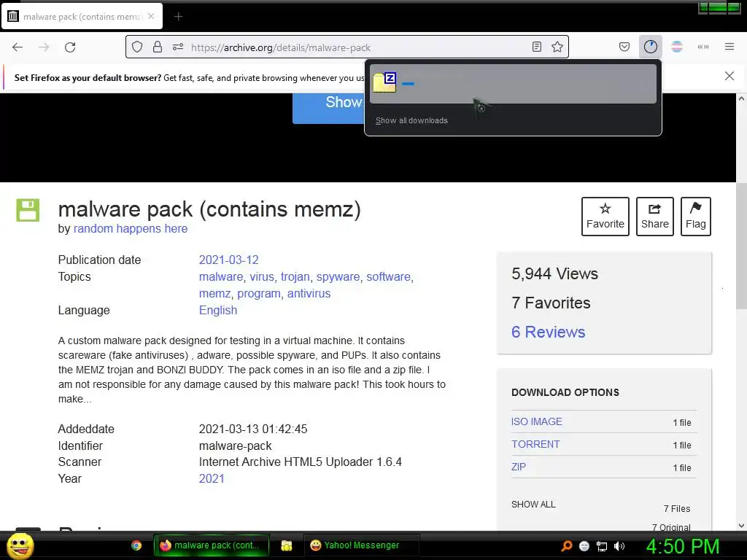Click the scrollbar up arrow
Image resolution: width=747 pixels, height=560 pixels.
(x=741, y=98)
